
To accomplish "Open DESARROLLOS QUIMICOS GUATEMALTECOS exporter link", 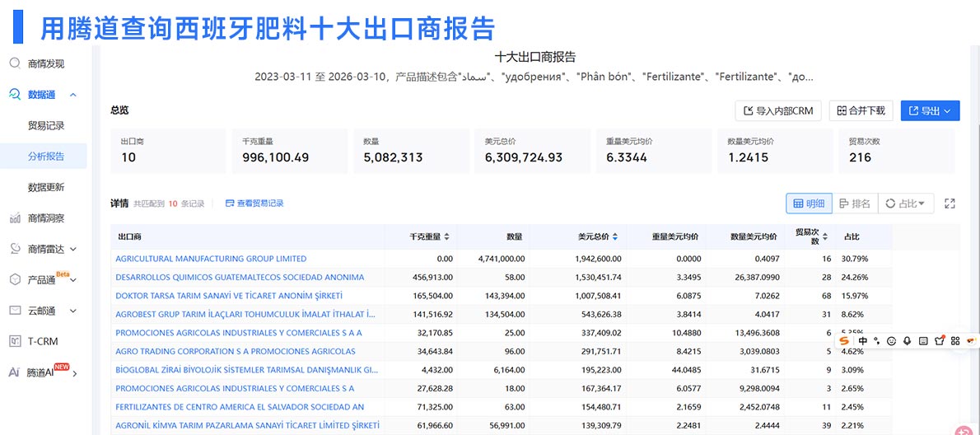I will coord(240,277).
